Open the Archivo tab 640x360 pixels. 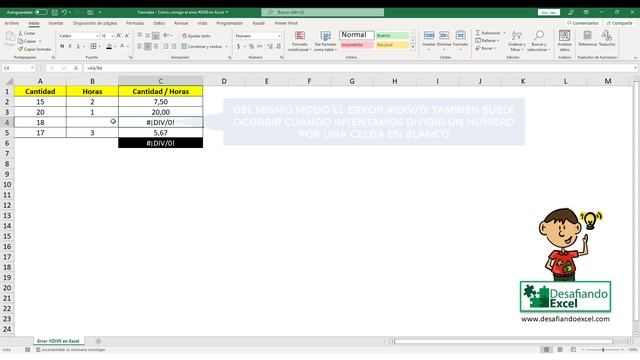(11, 23)
